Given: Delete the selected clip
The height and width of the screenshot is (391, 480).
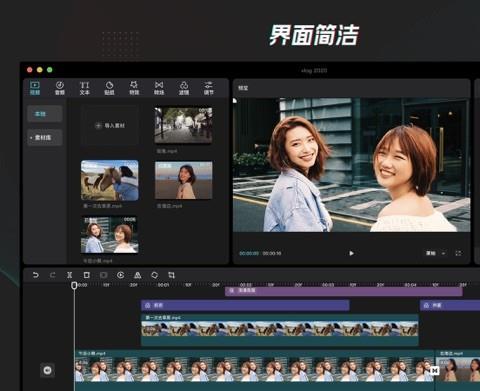Looking at the screenshot, I should point(86,275).
